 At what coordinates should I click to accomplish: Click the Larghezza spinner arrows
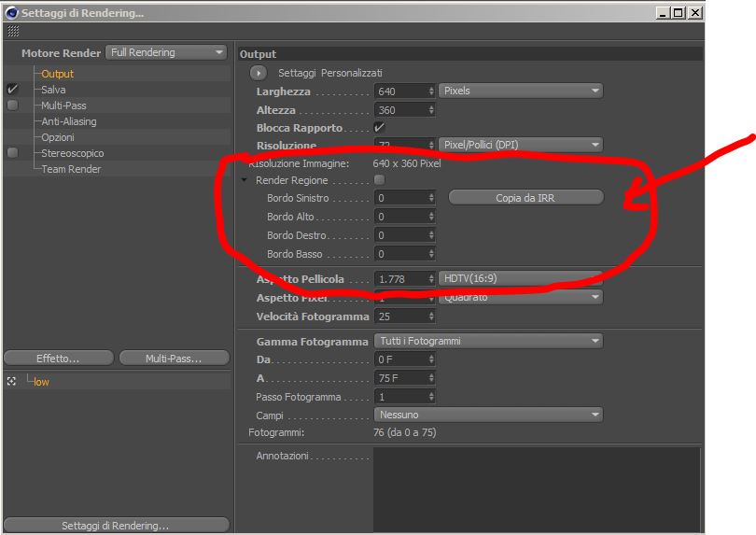(431, 92)
